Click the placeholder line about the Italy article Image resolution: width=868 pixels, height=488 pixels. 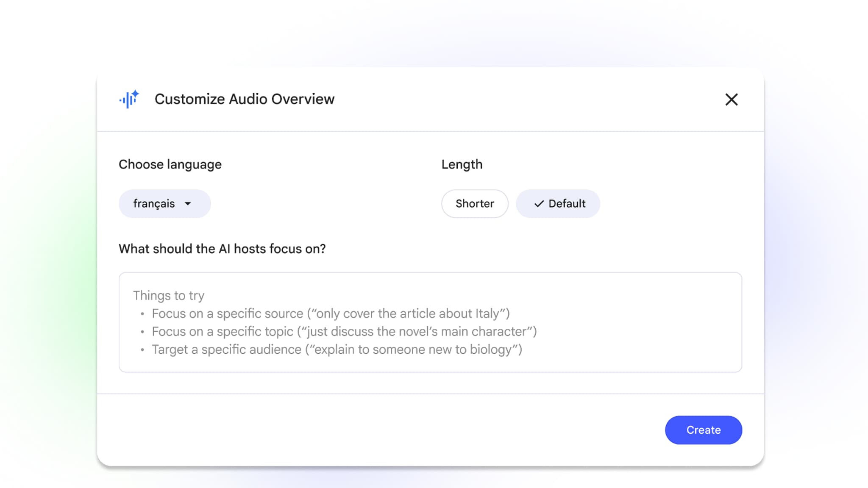click(x=331, y=313)
